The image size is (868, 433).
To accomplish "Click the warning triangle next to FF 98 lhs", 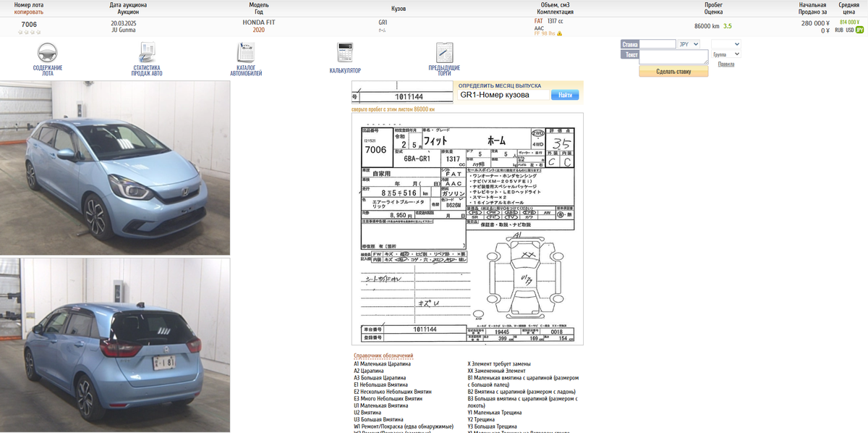I will 559,33.
